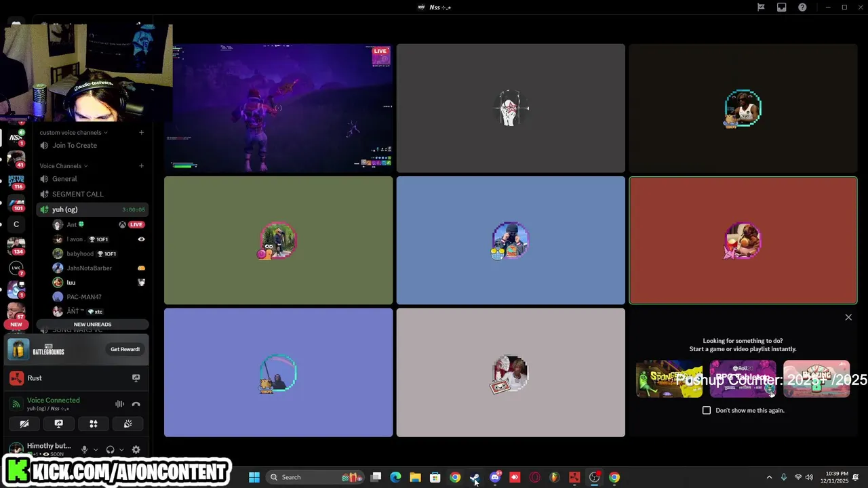Stream Rust with the screen icon
The image size is (868, 488).
136,378
